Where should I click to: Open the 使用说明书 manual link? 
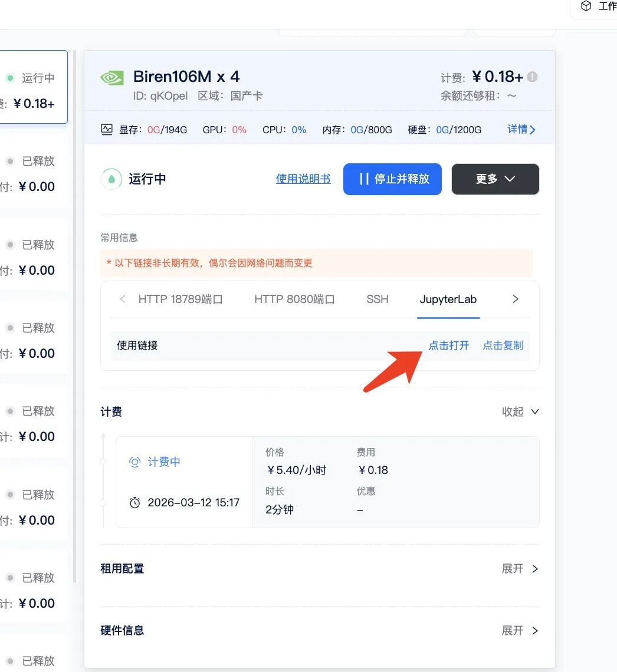tap(303, 179)
